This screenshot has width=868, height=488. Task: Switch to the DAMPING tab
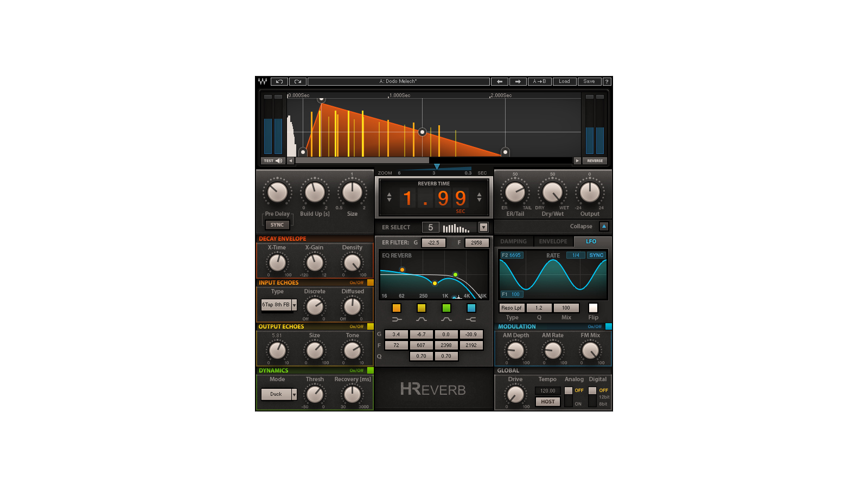coord(513,241)
